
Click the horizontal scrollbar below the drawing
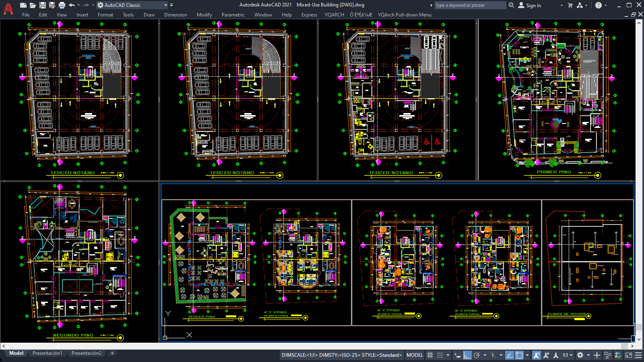click(314, 346)
